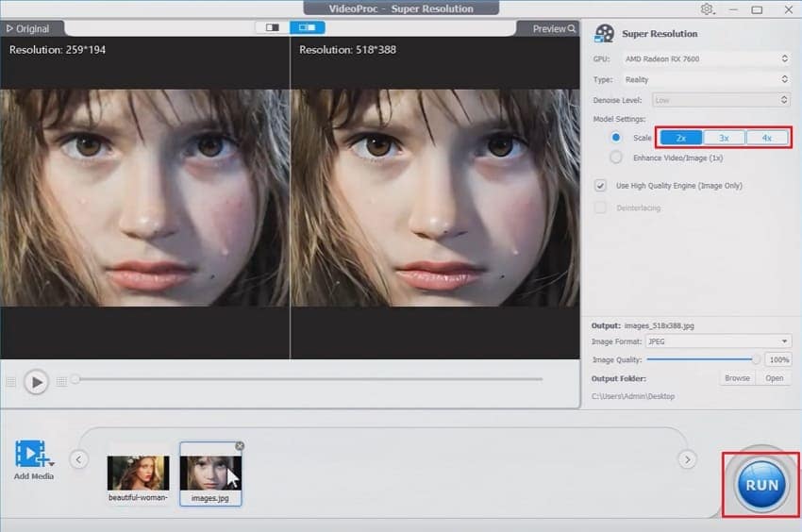Click the Super Resolution film reel icon
The image size is (802, 532).
[605, 34]
